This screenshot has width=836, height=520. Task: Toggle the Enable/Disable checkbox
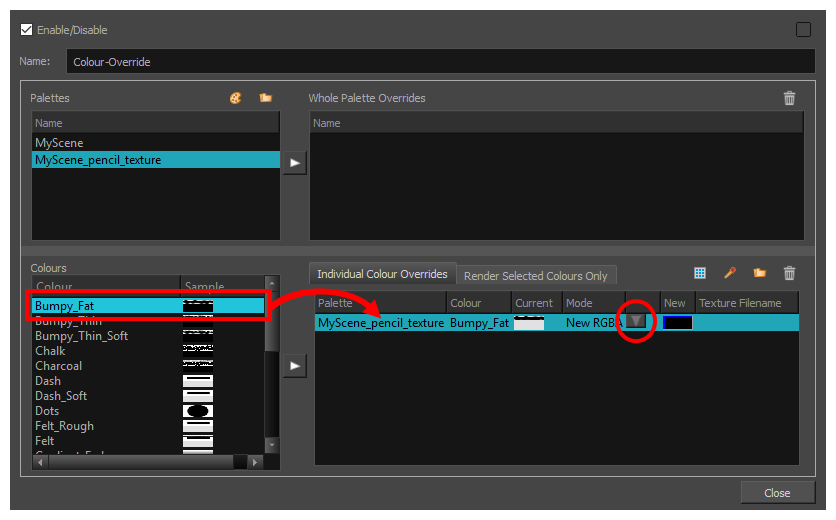point(26,30)
